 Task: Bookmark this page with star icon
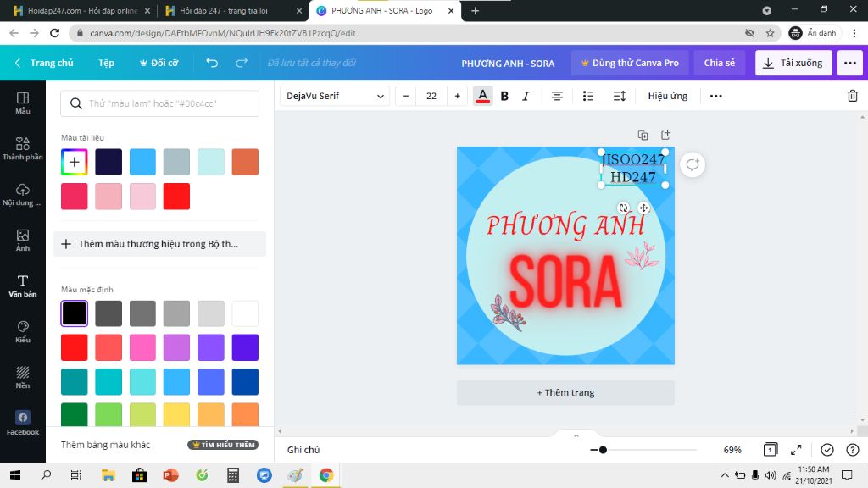click(x=770, y=33)
